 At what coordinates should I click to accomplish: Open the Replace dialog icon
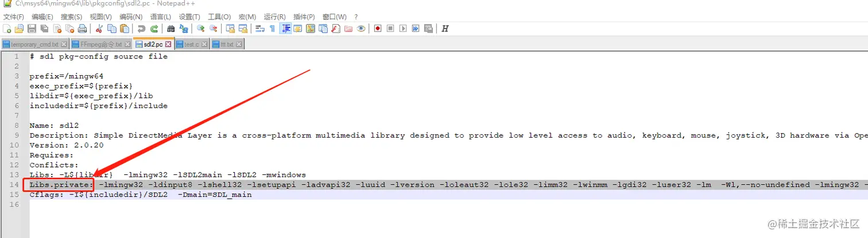[184, 29]
